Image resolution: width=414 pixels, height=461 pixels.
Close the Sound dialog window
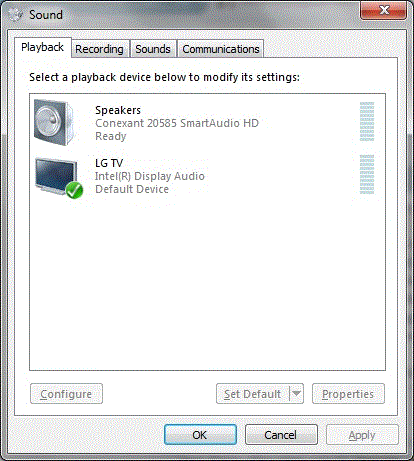[x=383, y=10]
